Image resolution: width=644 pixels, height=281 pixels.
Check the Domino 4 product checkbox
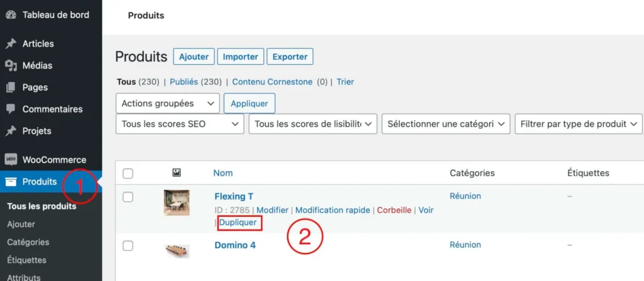pos(128,246)
